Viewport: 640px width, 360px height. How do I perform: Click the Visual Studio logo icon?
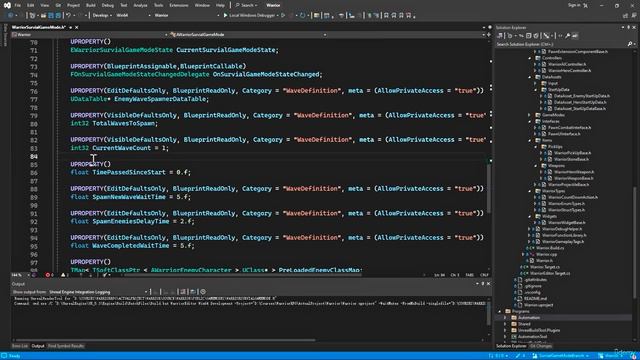coord(7,5)
